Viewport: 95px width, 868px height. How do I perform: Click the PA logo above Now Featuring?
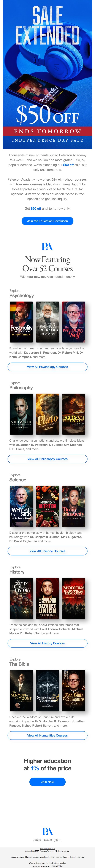point(47,247)
